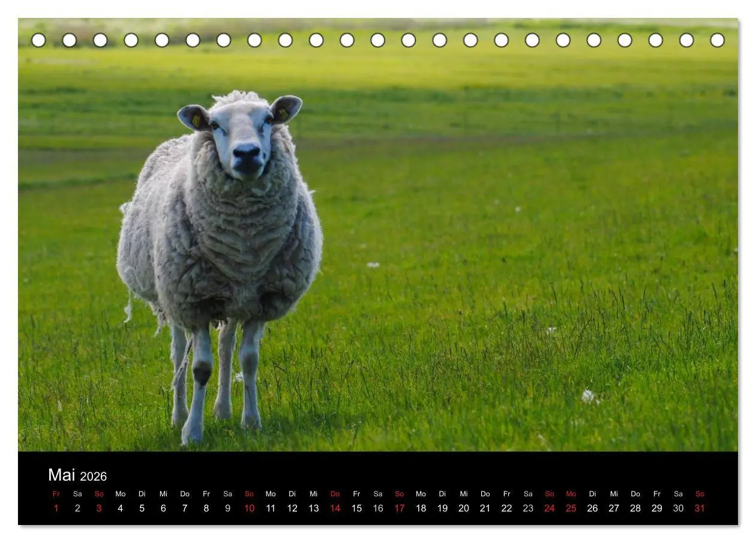Select the red date number 1

click(56, 509)
